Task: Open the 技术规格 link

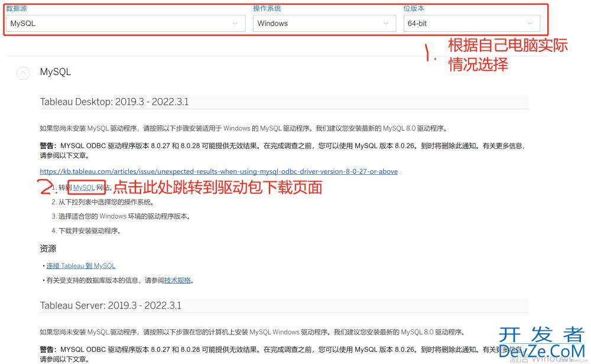Action: (x=177, y=280)
